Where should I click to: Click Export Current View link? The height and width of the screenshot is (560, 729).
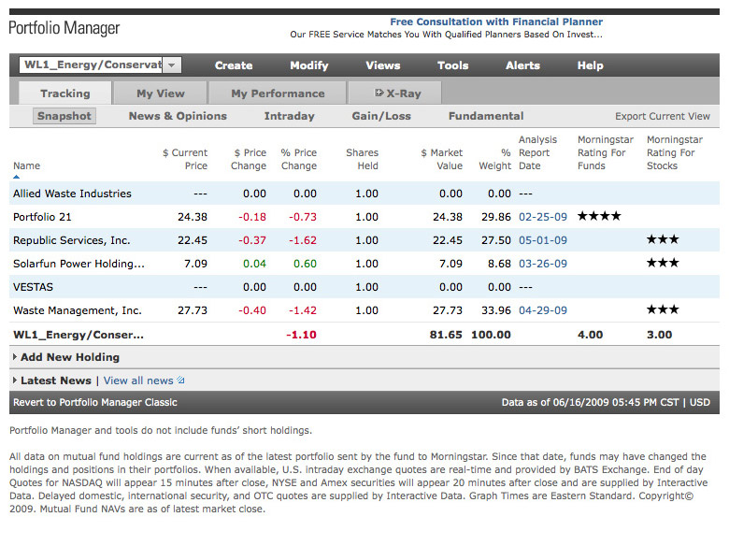pyautogui.click(x=663, y=116)
